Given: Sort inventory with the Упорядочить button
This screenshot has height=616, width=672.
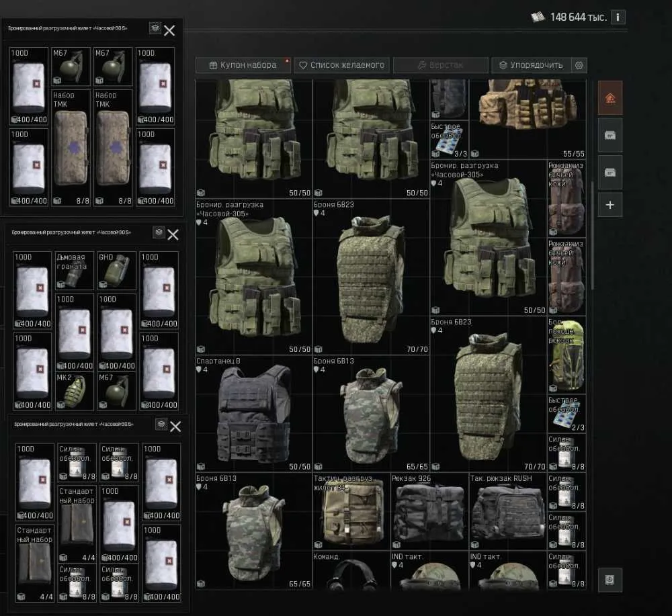Looking at the screenshot, I should click(x=532, y=65).
